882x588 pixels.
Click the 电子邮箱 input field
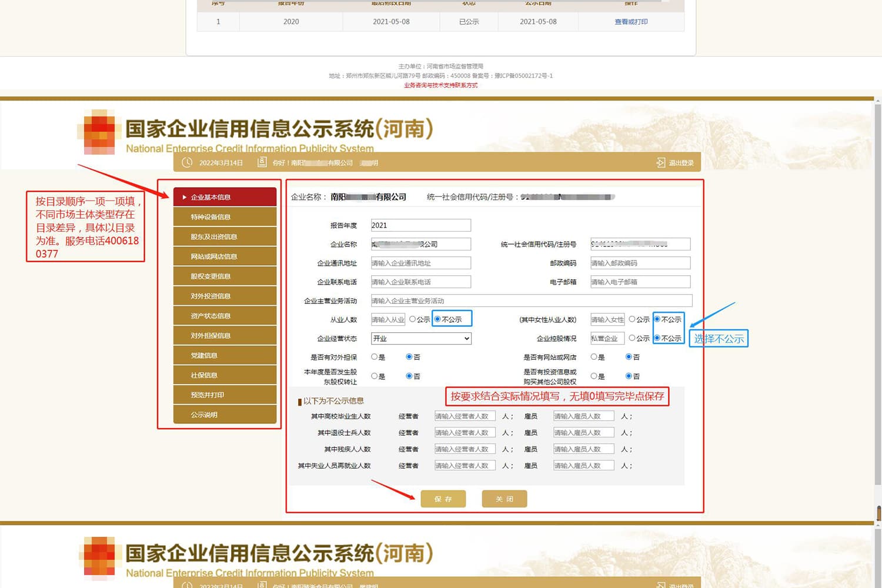[640, 282]
